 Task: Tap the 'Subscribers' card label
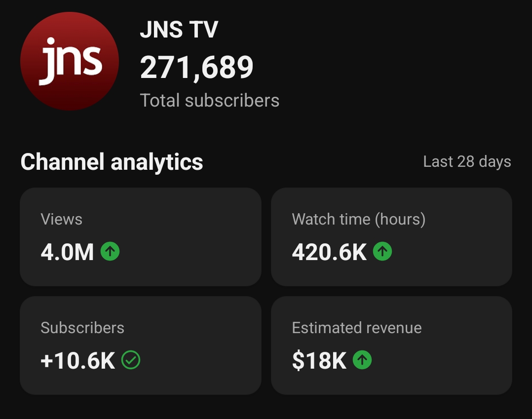coord(82,328)
